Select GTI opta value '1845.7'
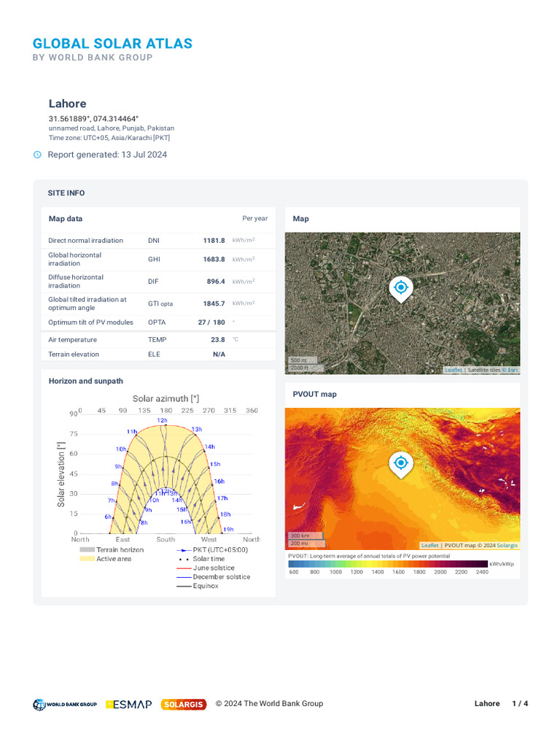Image resolution: width=560 pixels, height=747 pixels. 214,303
